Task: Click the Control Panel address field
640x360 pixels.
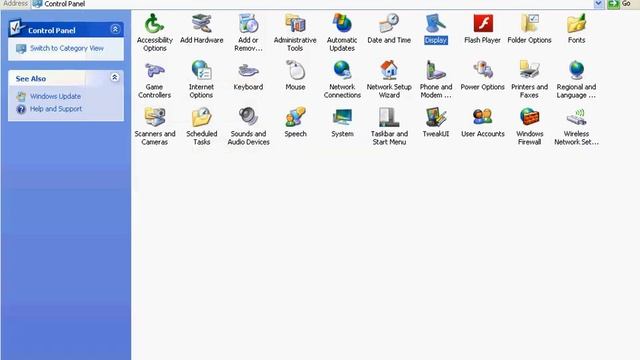Action: tap(312, 4)
